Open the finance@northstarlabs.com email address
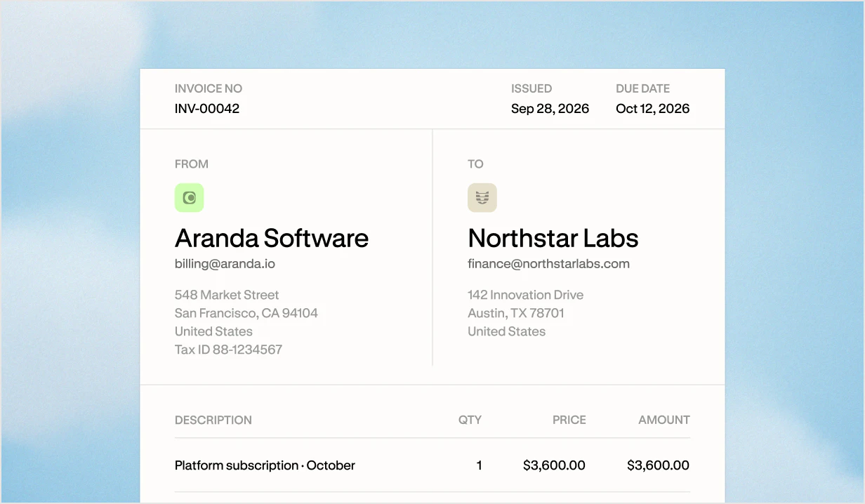The image size is (865, 504). 549,264
